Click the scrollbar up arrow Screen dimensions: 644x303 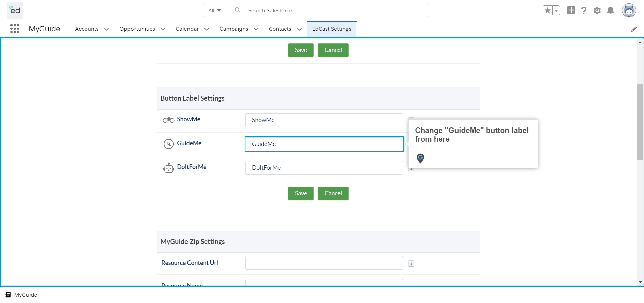tap(640, 42)
